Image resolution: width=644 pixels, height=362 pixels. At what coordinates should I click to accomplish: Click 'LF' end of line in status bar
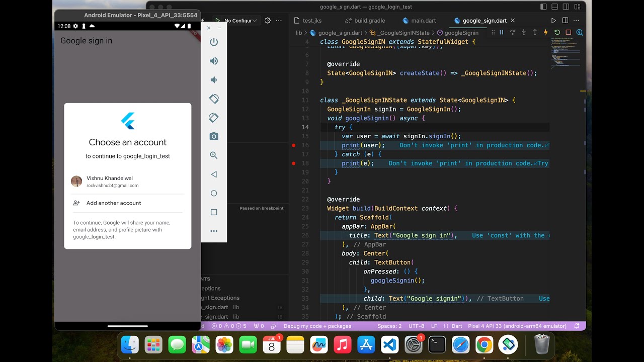click(x=434, y=326)
